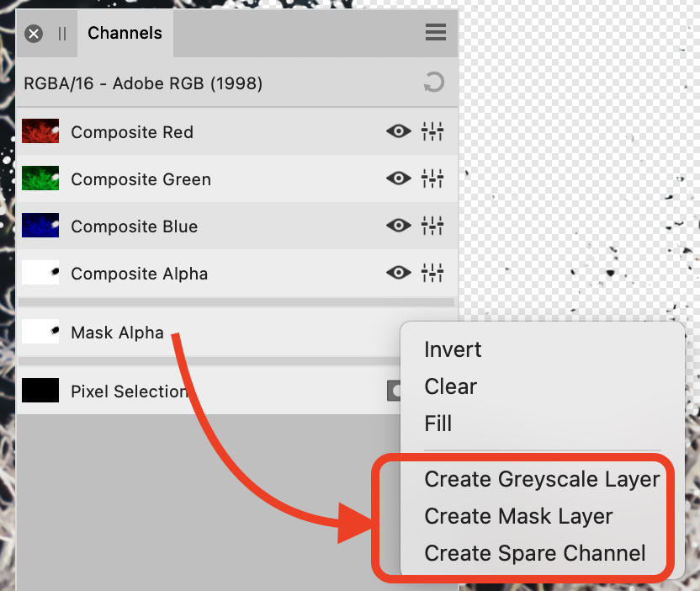Click Create Spare Channel

point(535,553)
